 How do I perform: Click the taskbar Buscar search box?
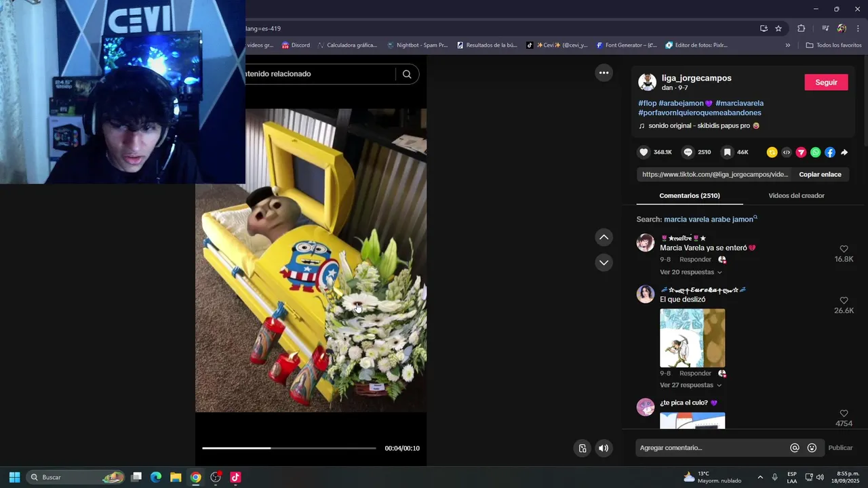pos(76,477)
